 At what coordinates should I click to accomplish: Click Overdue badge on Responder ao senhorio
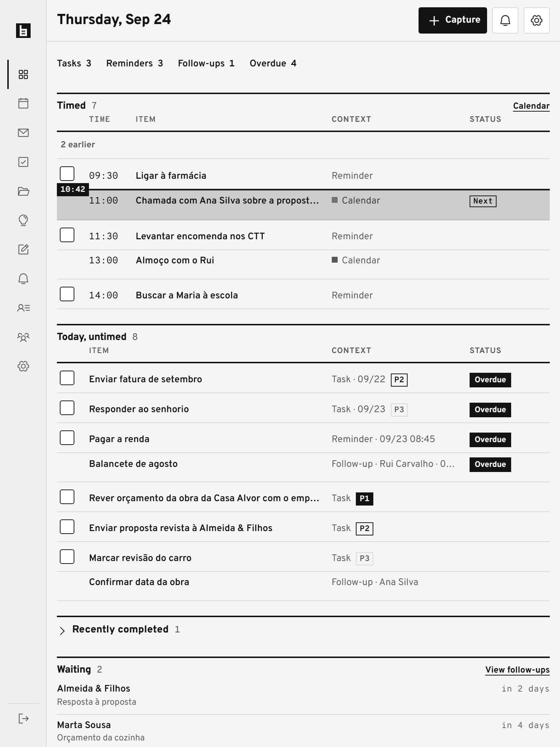pos(490,410)
